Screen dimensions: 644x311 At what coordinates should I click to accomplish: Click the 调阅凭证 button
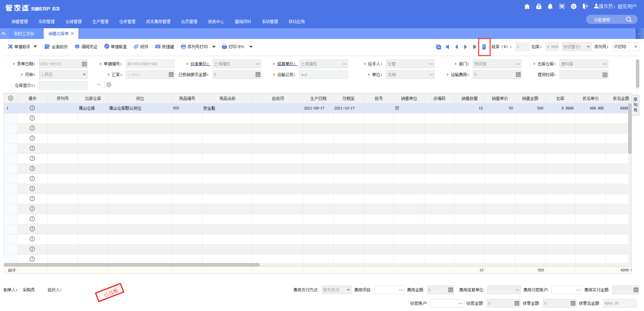[x=86, y=47]
